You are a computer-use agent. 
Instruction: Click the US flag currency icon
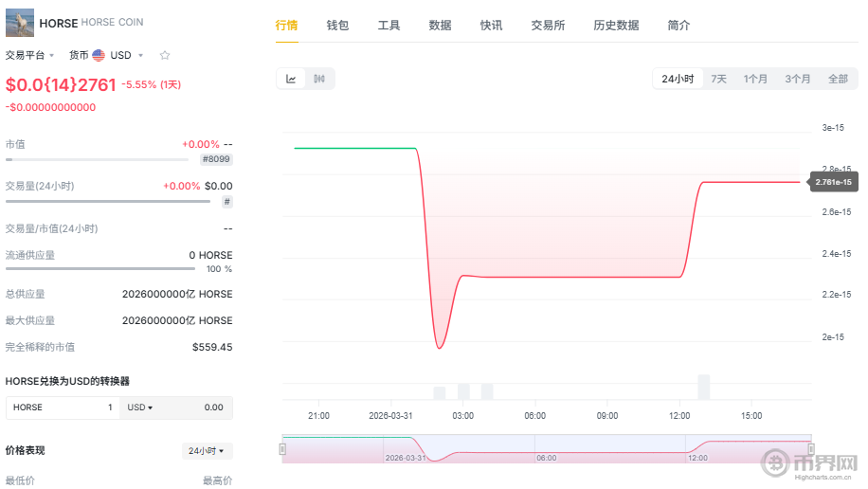[99, 55]
